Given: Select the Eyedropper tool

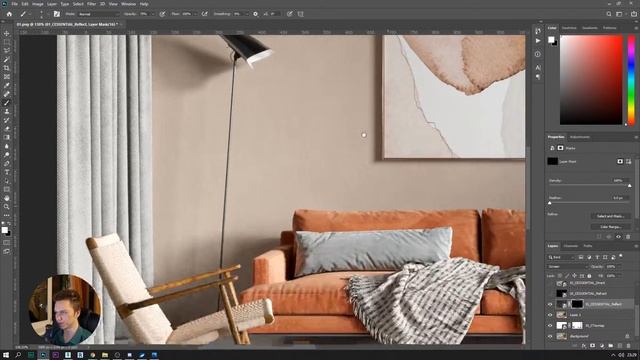Looking at the screenshot, I should coord(7,85).
